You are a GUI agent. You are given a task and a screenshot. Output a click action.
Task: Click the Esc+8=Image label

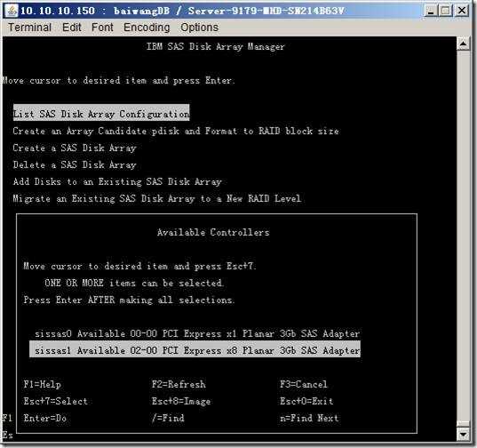181,401
